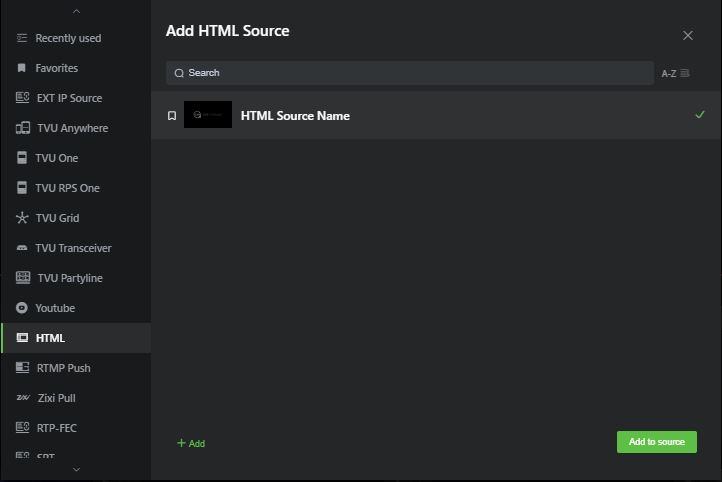Click the TVU Anywhere devices icon
This screenshot has width=722, height=482.
click(23, 128)
